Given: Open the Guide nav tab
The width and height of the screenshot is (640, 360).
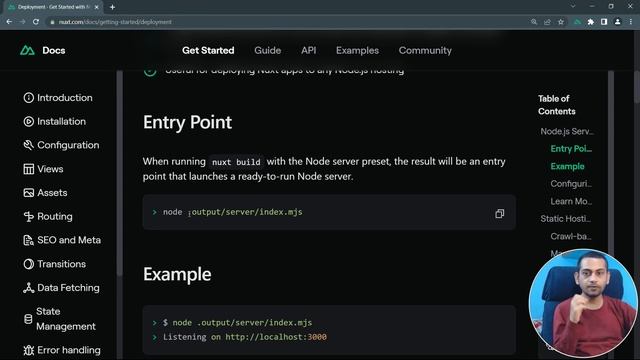Looking at the screenshot, I should pyautogui.click(x=268, y=50).
